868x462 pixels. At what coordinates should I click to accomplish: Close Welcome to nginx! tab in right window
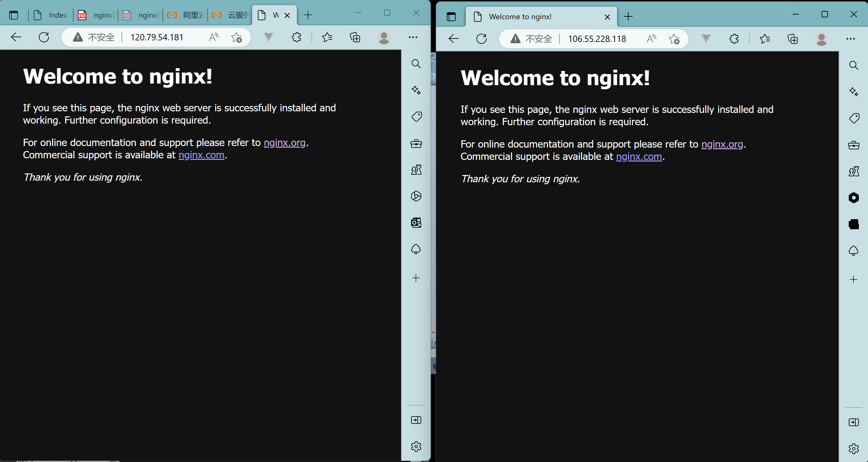click(x=607, y=17)
